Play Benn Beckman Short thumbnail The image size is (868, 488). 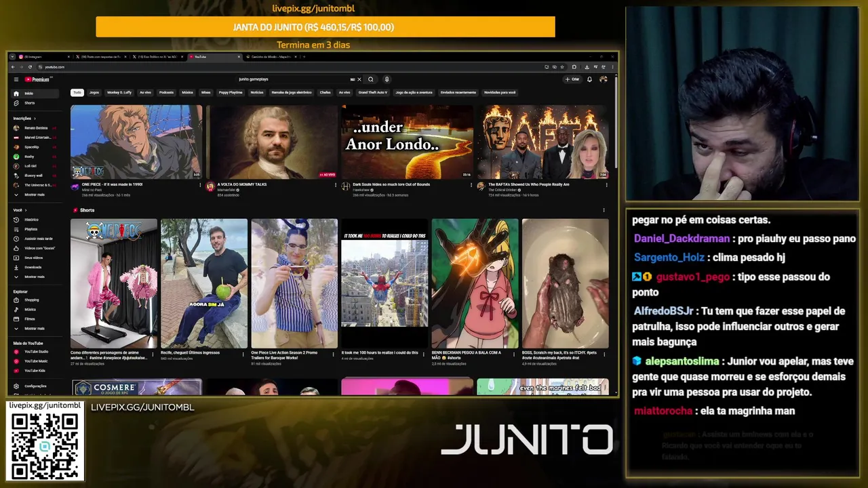pyautogui.click(x=475, y=283)
